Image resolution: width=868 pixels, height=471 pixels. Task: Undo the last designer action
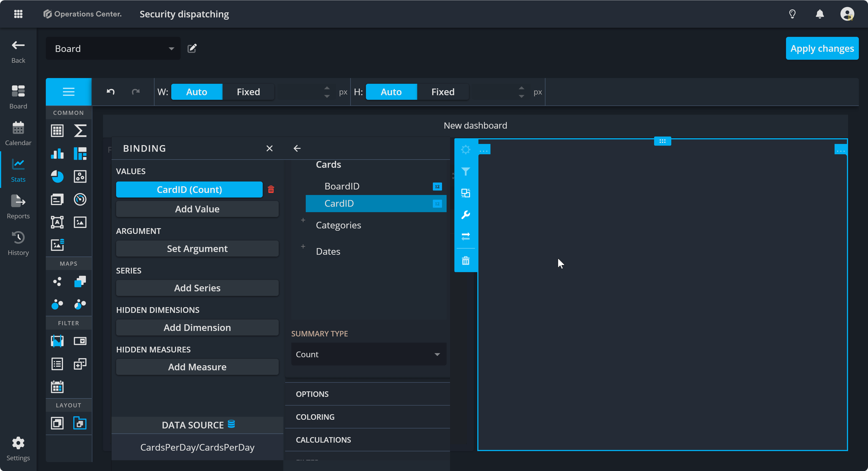[111, 92]
